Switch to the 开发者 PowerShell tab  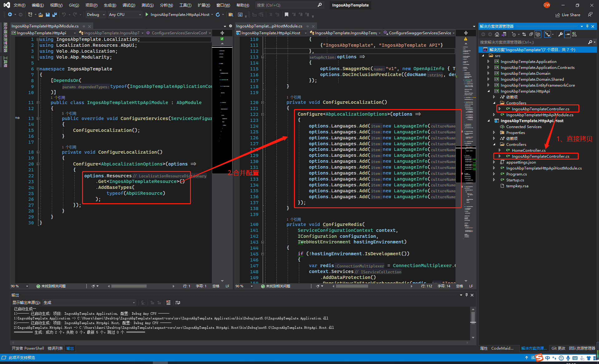pyautogui.click(x=28, y=348)
